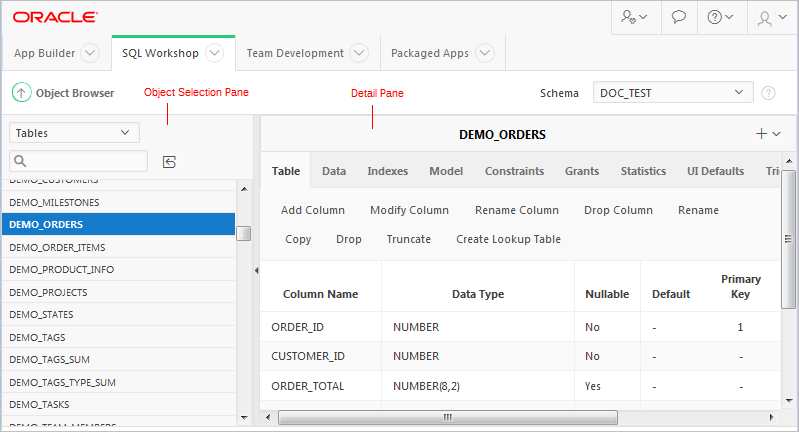Click the Object Browser up-arrow icon
Screen dimensions: 799x432
[x=21, y=93]
